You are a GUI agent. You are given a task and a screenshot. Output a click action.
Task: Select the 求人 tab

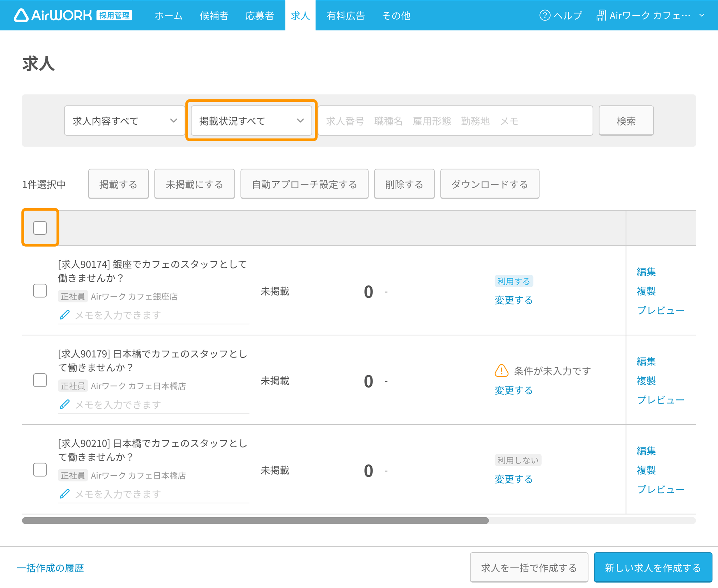300,16
